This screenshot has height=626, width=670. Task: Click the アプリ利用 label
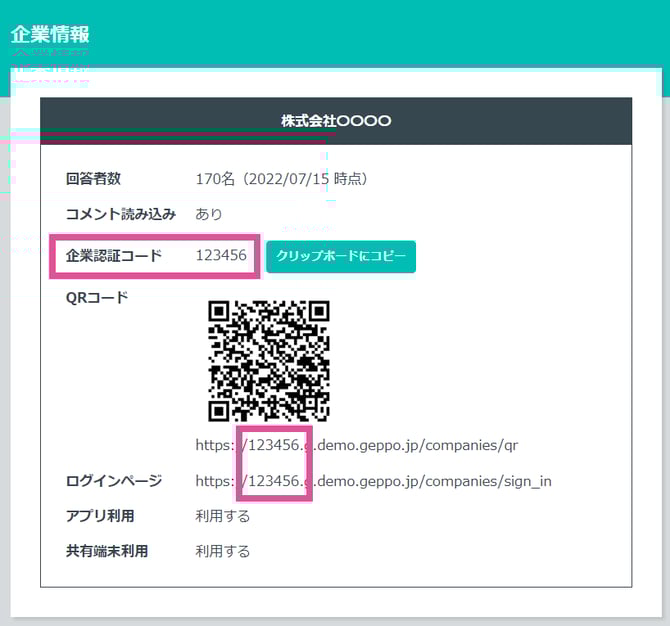(100, 516)
